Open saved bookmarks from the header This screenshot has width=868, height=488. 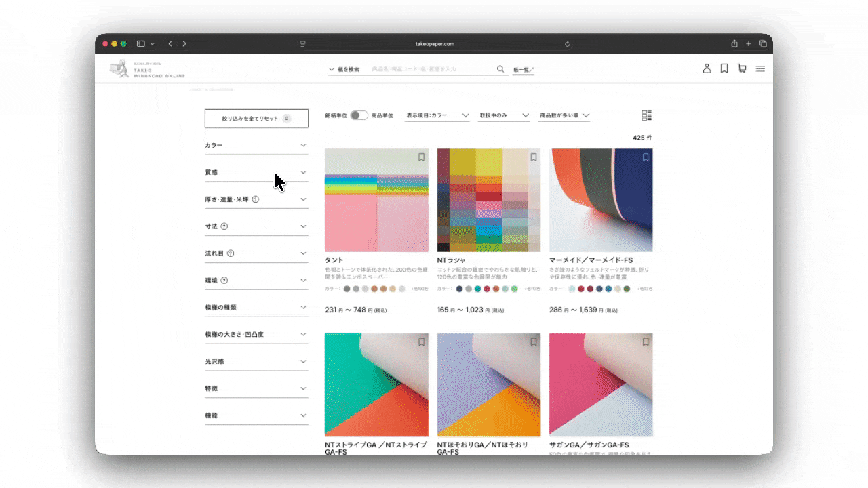click(724, 68)
